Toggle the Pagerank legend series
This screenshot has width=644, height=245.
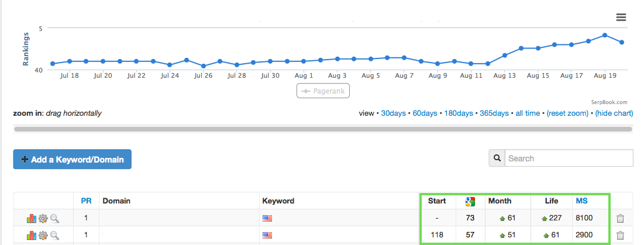click(x=323, y=91)
